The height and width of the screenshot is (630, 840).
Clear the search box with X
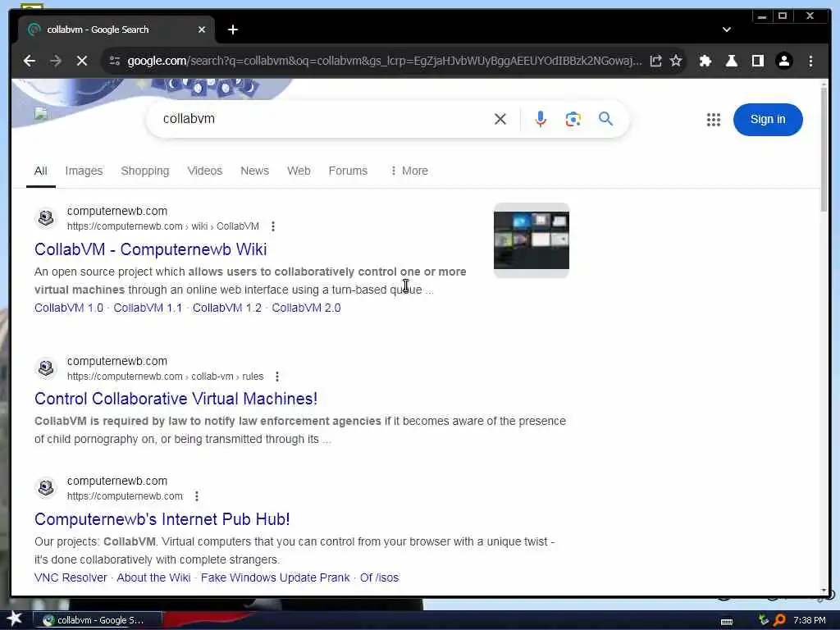pyautogui.click(x=500, y=119)
